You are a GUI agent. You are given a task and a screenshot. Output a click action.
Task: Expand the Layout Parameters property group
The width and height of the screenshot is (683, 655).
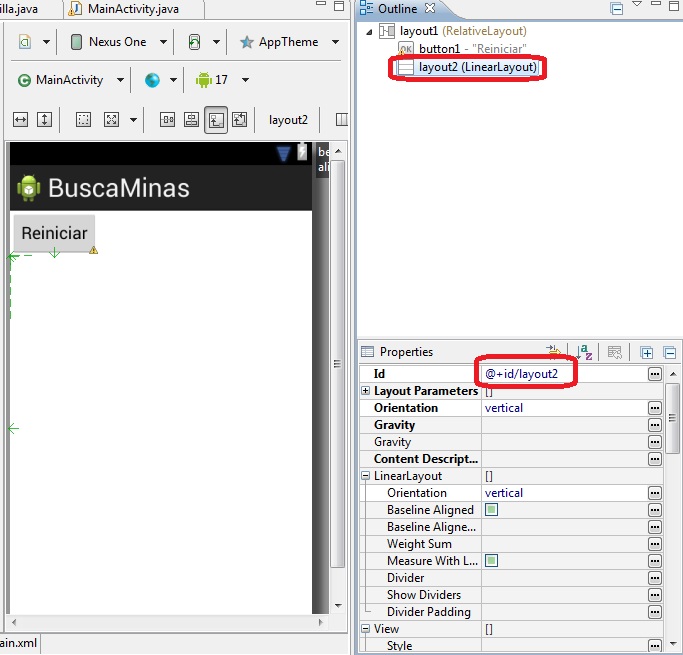tap(365, 391)
